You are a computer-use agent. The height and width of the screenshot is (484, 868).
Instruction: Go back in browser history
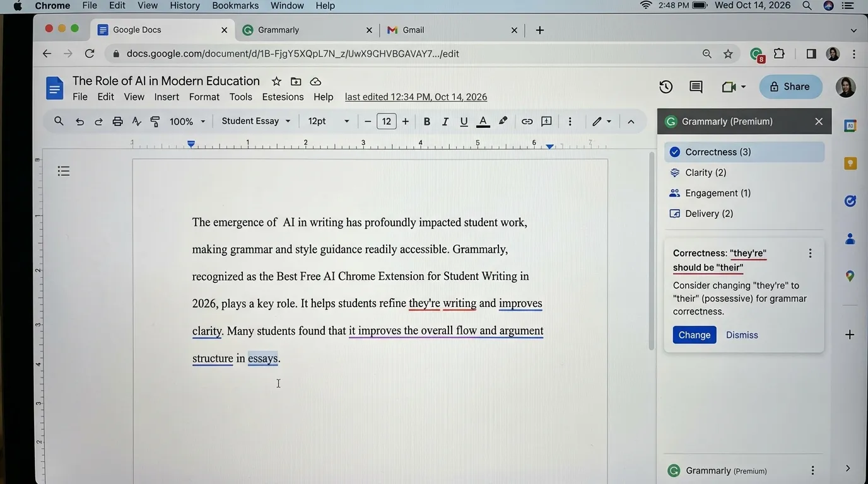[x=47, y=54]
